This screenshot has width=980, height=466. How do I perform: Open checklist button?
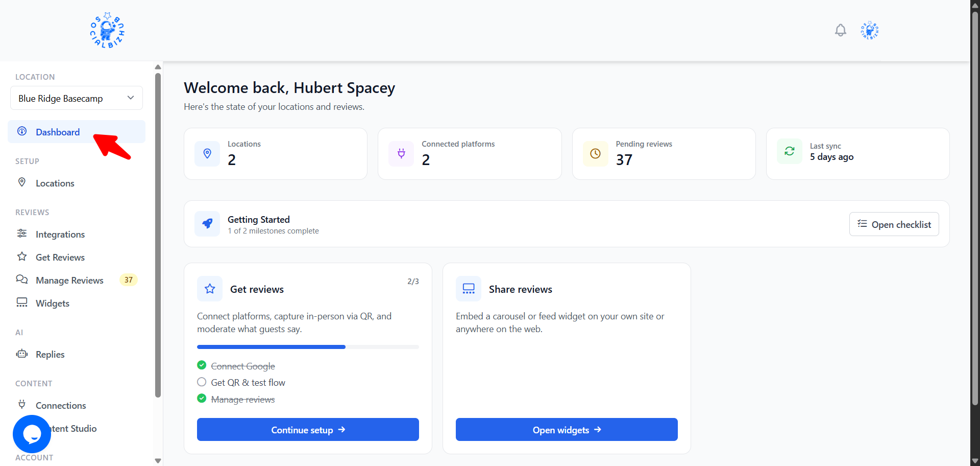[894, 224]
